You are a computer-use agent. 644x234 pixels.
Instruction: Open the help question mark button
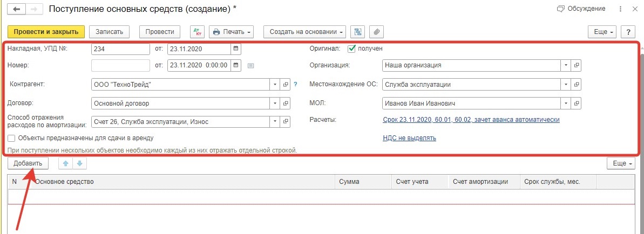pos(628,32)
